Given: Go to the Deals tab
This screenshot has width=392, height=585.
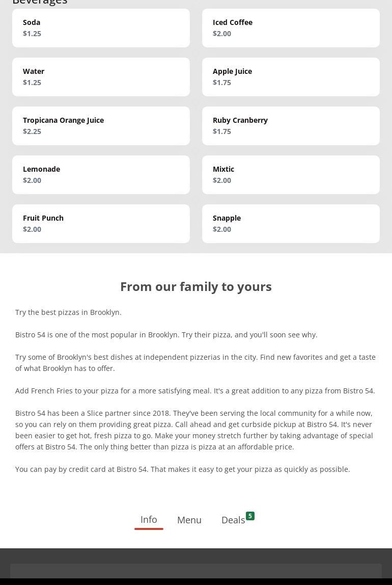Looking at the screenshot, I should 233,520.
